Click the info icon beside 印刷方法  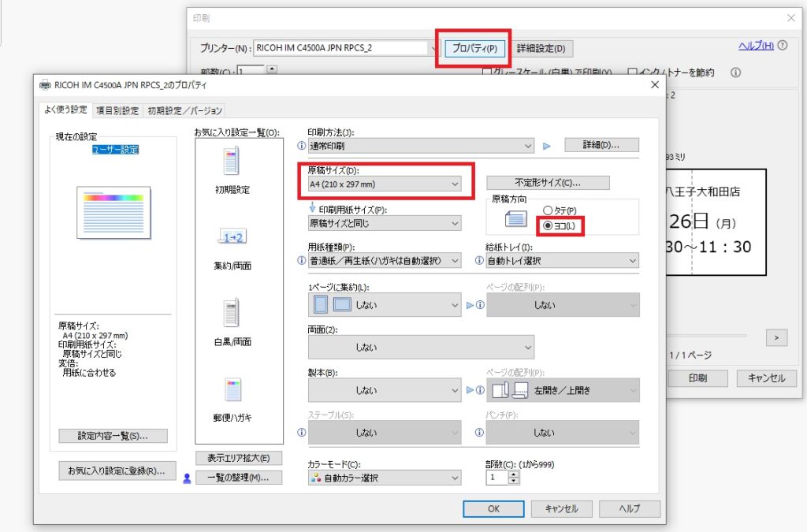(301, 146)
